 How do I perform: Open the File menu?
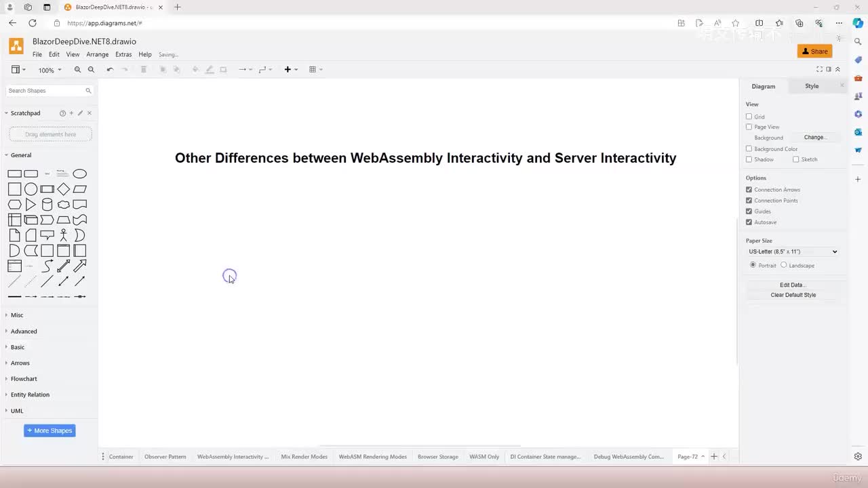pos(37,54)
